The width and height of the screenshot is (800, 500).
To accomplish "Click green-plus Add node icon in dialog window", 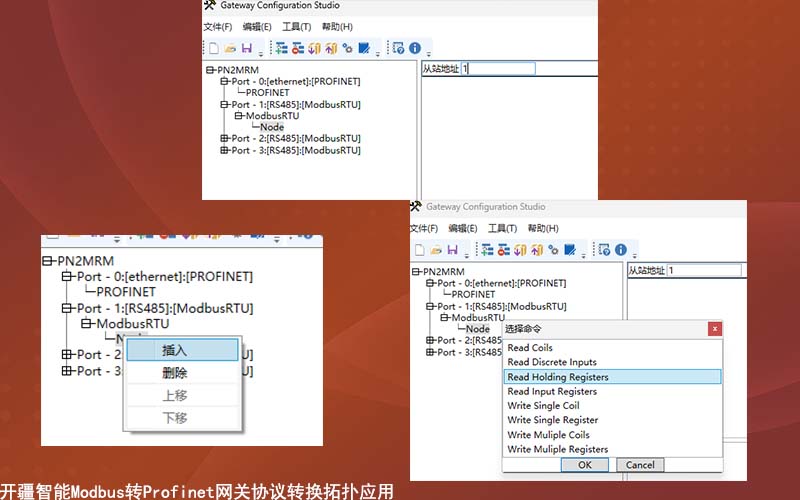I will point(487,249).
